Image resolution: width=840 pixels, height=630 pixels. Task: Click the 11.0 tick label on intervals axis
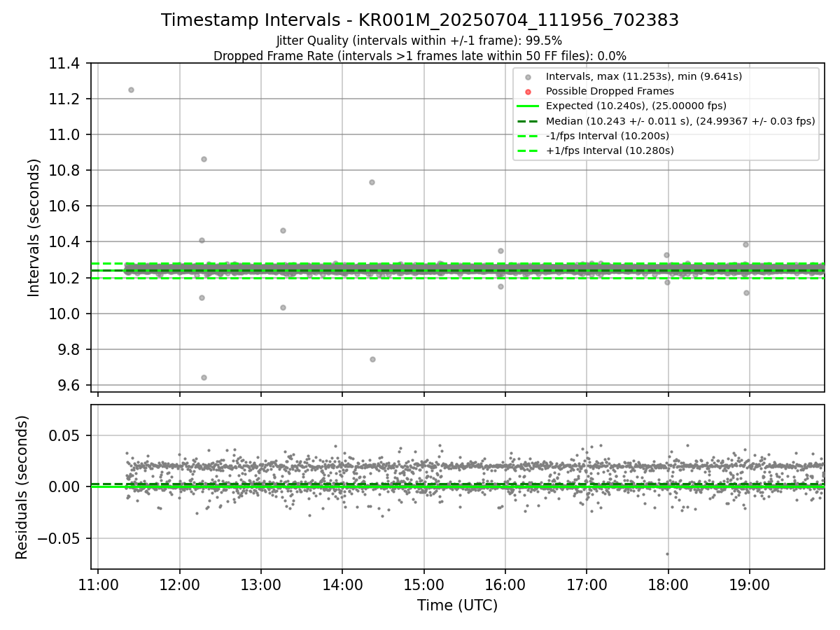tap(66, 134)
